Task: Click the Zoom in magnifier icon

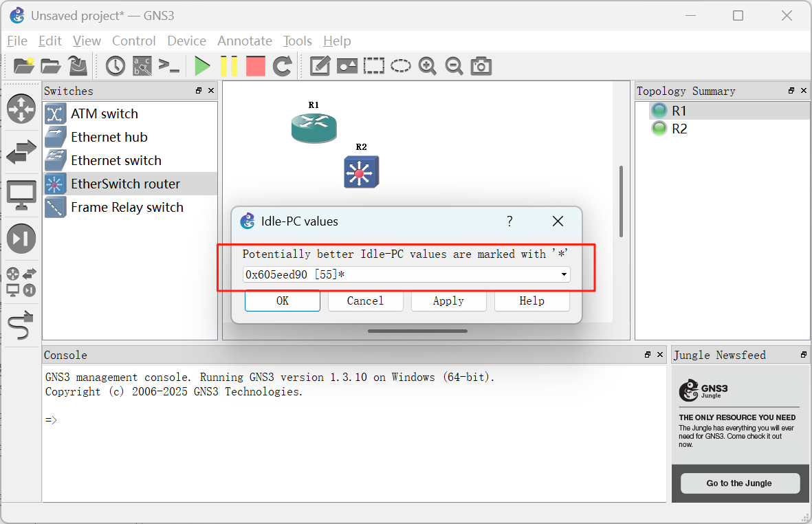Action: tap(427, 66)
